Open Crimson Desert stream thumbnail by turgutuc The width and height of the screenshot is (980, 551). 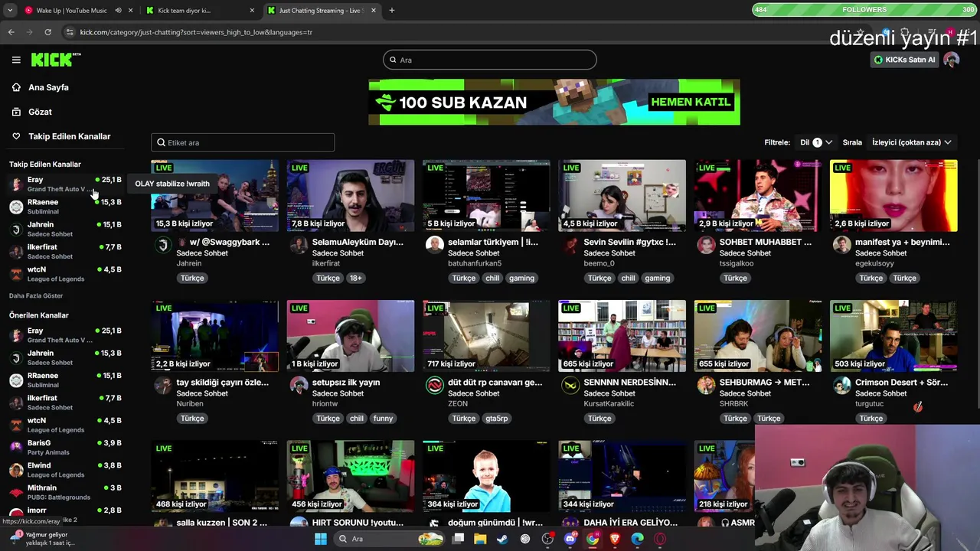tap(893, 335)
